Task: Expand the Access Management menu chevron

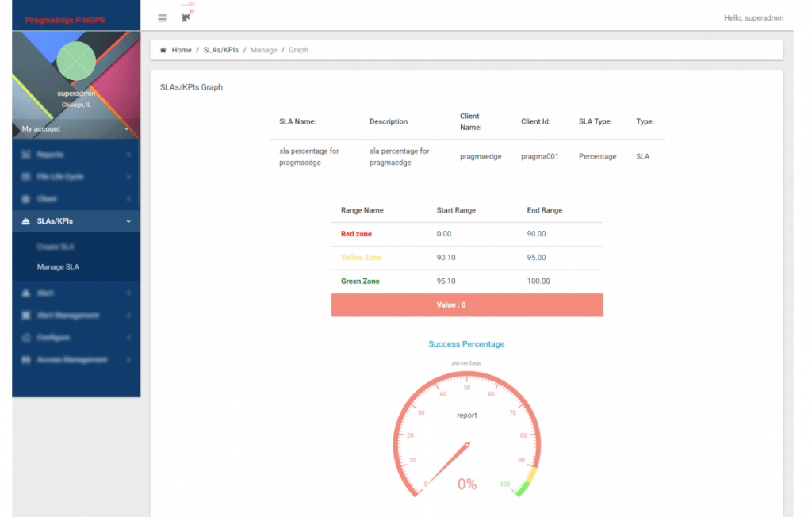Action: point(128,360)
